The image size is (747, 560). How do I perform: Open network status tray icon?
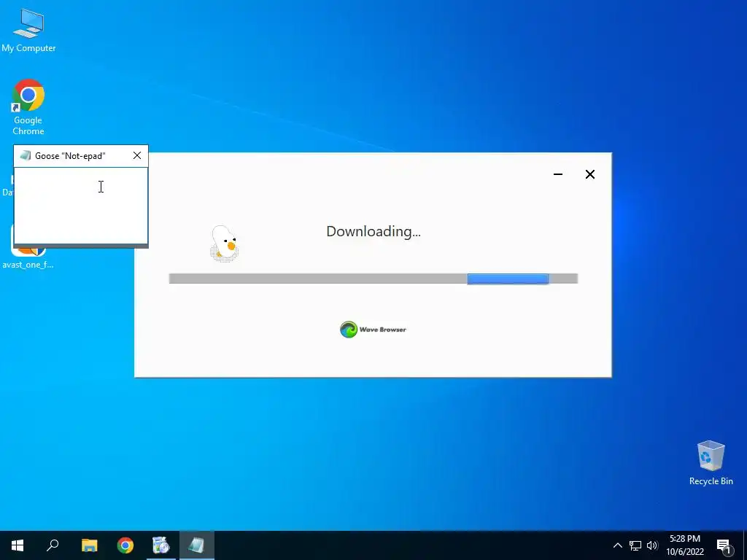pos(635,545)
